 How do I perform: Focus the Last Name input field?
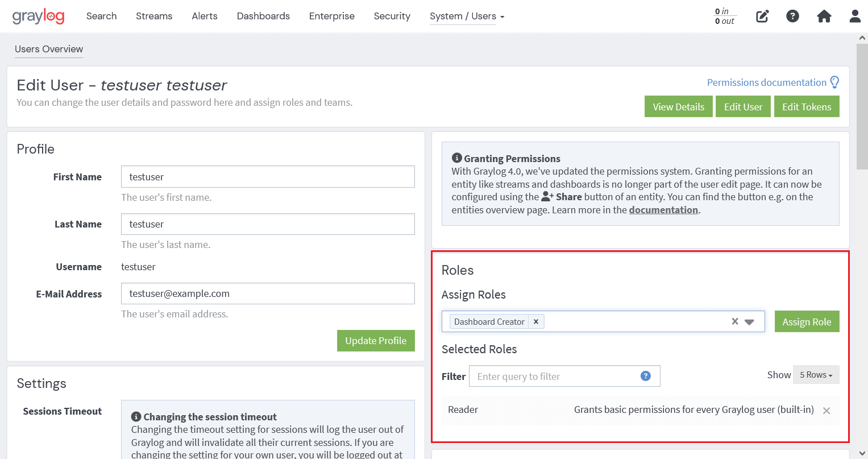pyautogui.click(x=268, y=224)
